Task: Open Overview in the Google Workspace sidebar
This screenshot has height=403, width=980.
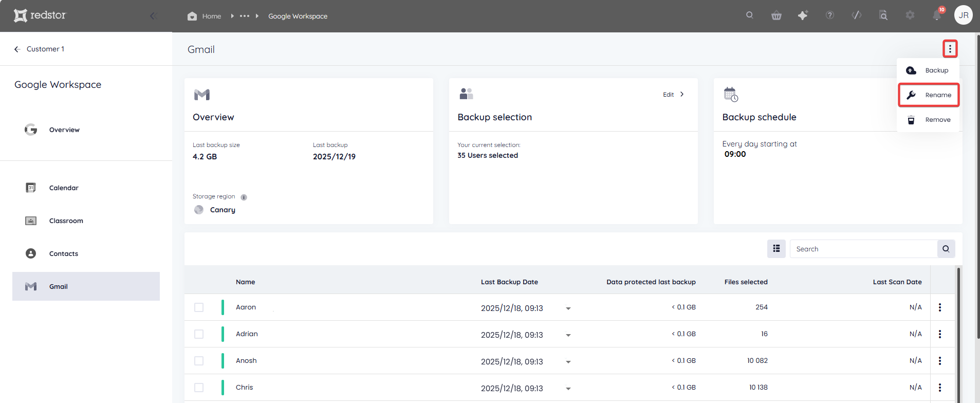Action: pos(86,130)
